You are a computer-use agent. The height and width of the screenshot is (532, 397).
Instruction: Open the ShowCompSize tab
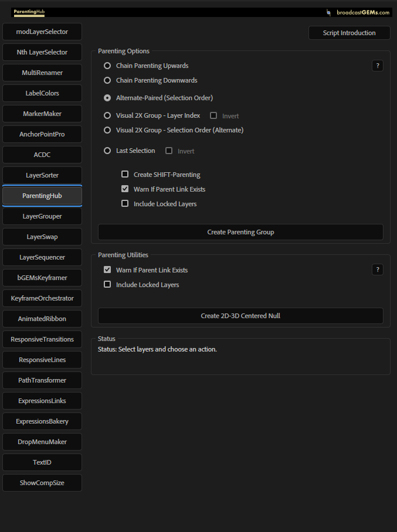point(42,483)
